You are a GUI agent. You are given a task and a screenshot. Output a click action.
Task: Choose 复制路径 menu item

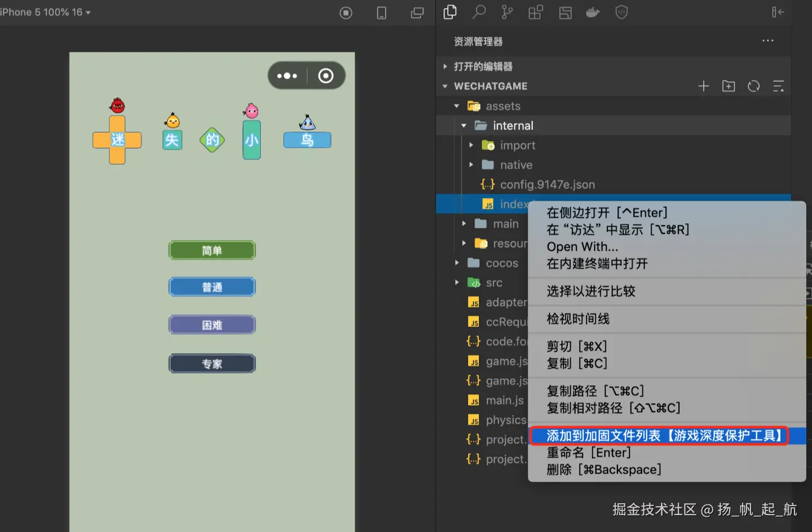coord(667,391)
